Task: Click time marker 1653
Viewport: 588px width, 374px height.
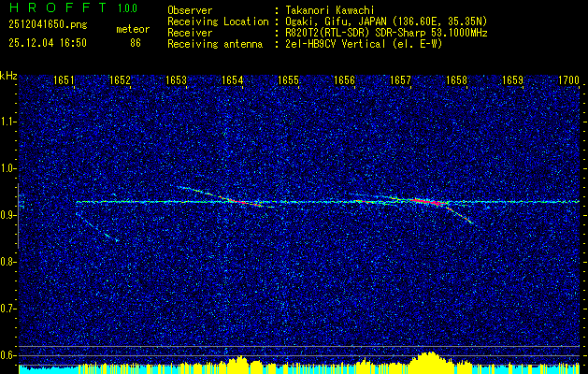Action: (176, 79)
